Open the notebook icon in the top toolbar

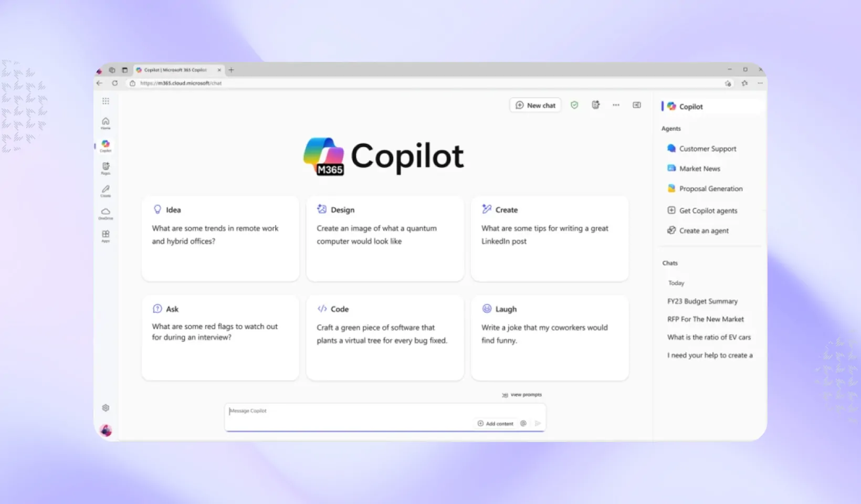coord(595,105)
